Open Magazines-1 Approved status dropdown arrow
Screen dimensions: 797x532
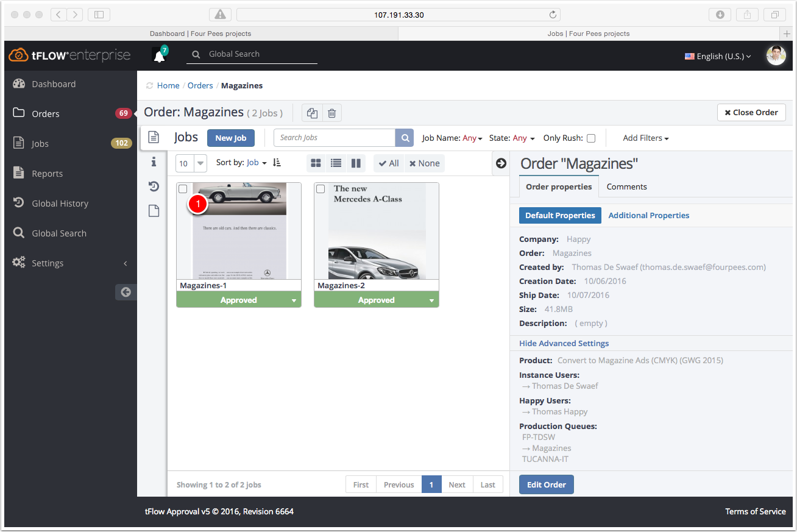[294, 300]
